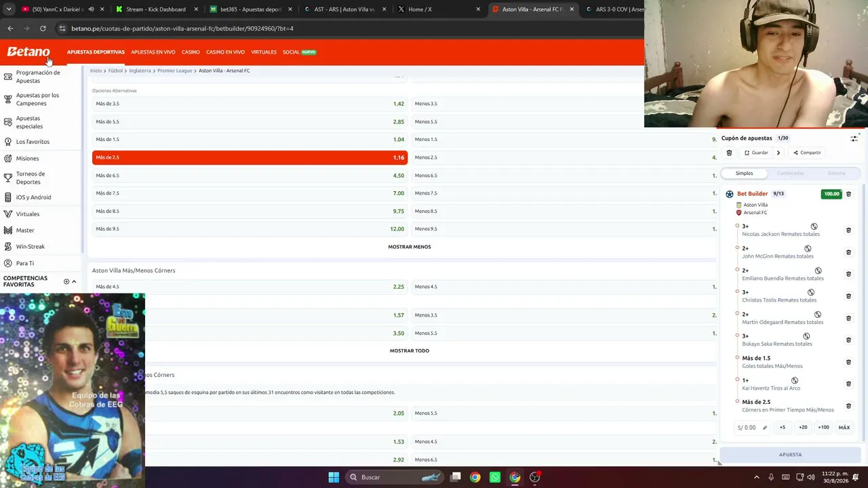The width and height of the screenshot is (868, 488).
Task: Remove the Goles totales Más/Menos selection
Action: 848,362
